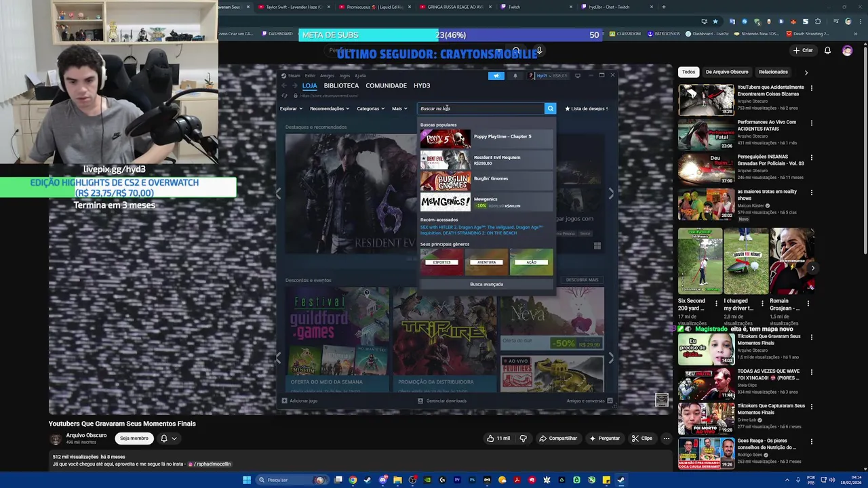Viewport: 868px width, 488px height.
Task: Open Steam notifications bell
Action: pyautogui.click(x=515, y=75)
